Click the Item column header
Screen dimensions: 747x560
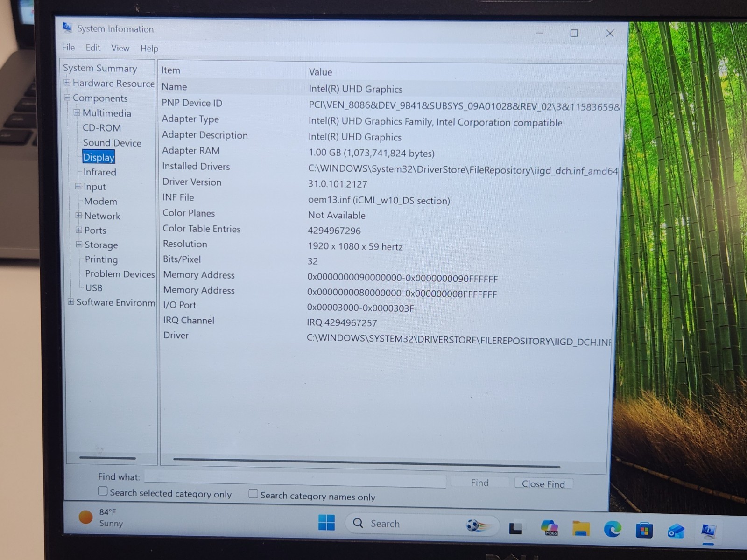(x=232, y=70)
